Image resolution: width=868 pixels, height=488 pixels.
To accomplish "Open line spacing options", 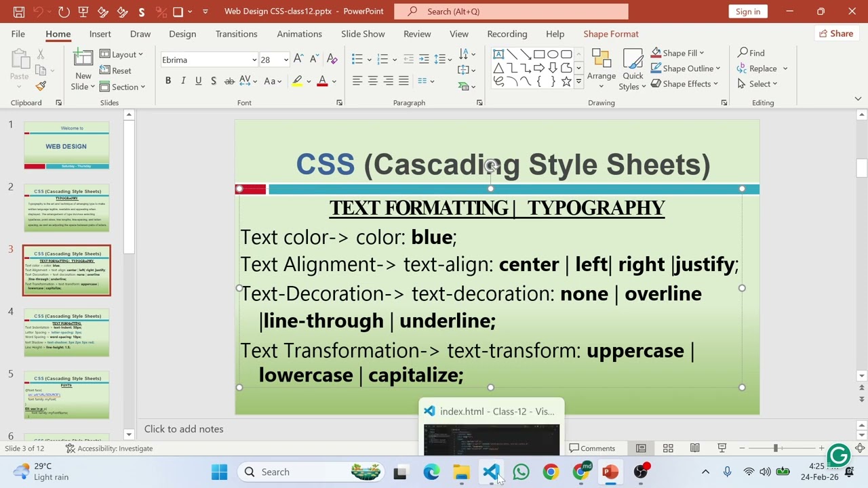I will (x=443, y=60).
